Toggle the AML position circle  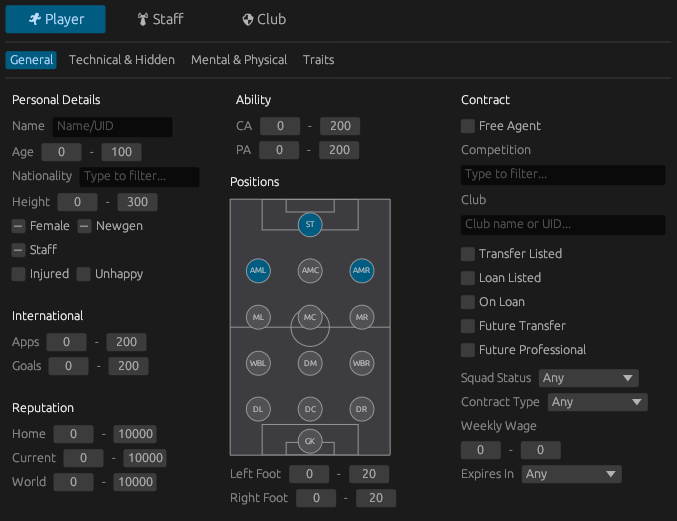coord(258,271)
